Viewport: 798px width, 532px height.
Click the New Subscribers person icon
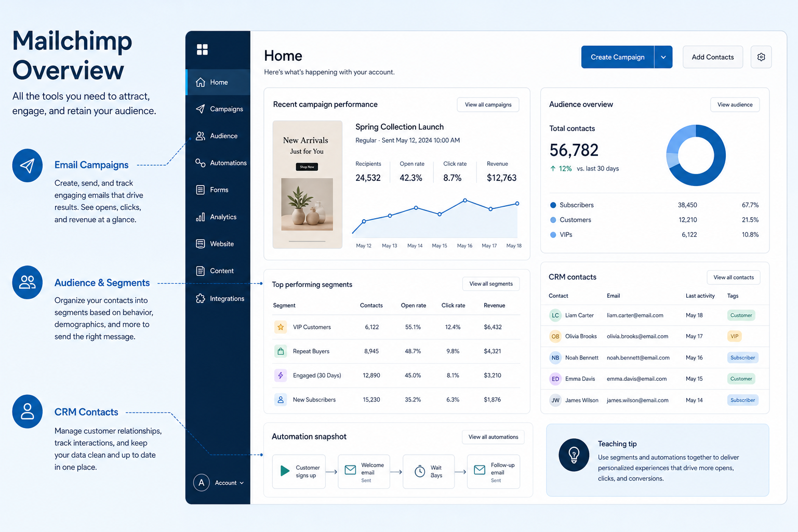(281, 400)
